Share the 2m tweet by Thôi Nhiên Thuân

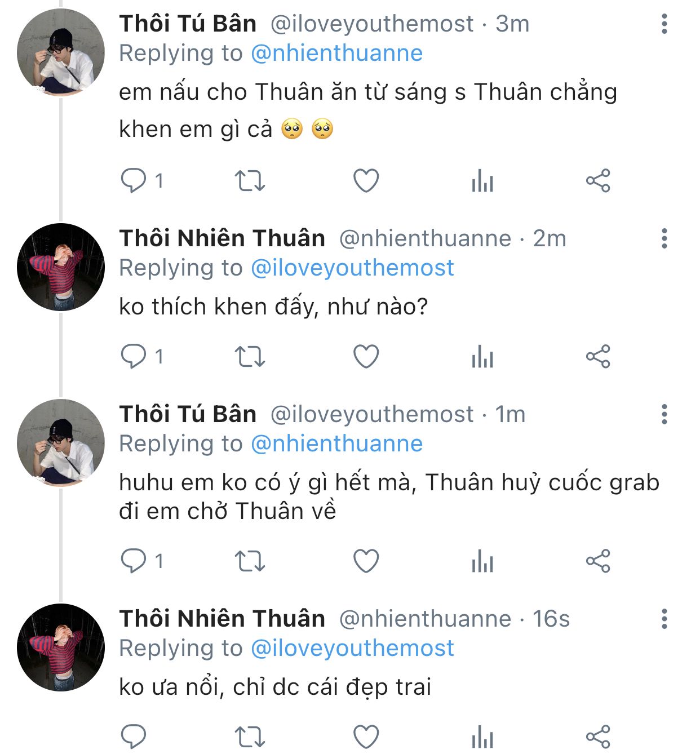coord(598,357)
